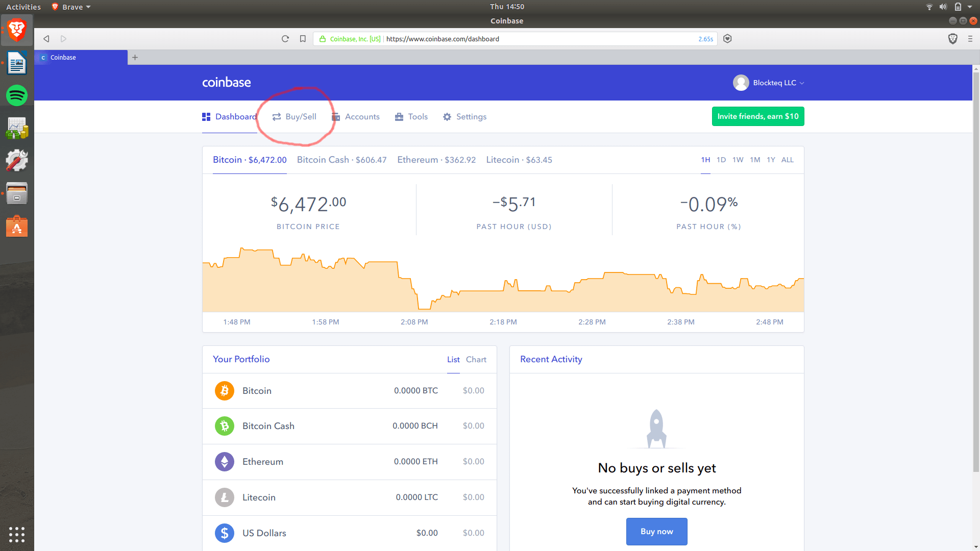This screenshot has height=551, width=980.
Task: Open the Ethereum portfolio row
Action: [x=350, y=462]
